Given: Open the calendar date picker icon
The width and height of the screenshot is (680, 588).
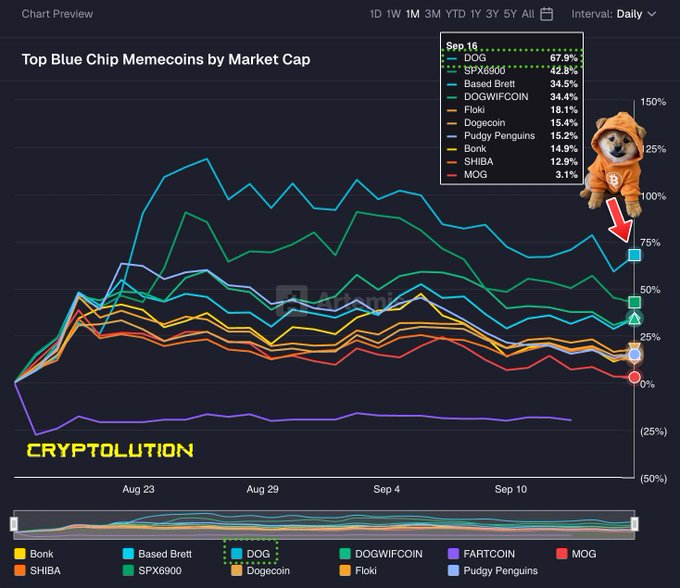Looking at the screenshot, I should [546, 14].
